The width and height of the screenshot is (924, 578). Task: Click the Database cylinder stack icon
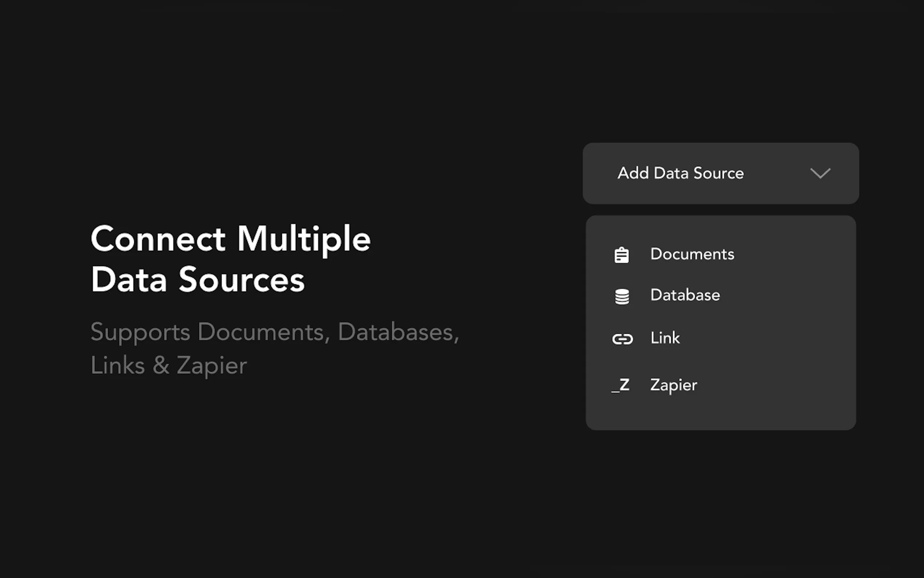tap(622, 296)
